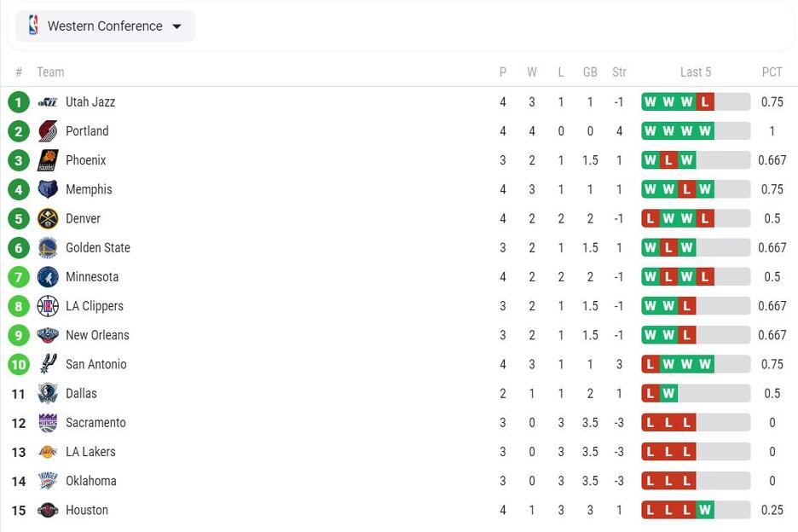This screenshot has width=798, height=532.
Task: Click the rank 10 badge for San Antonio
Action: pyautogui.click(x=19, y=365)
